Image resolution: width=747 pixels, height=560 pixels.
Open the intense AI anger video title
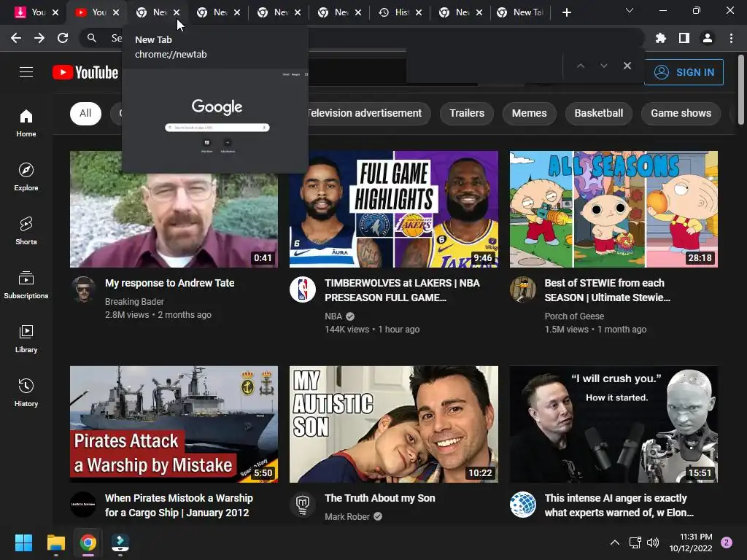[x=619, y=505]
